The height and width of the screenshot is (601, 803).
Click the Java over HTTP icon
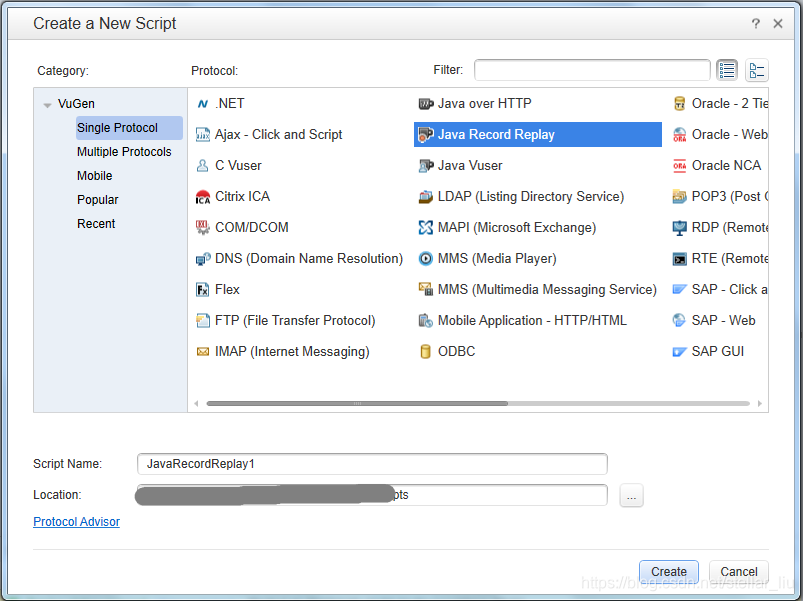tap(426, 104)
